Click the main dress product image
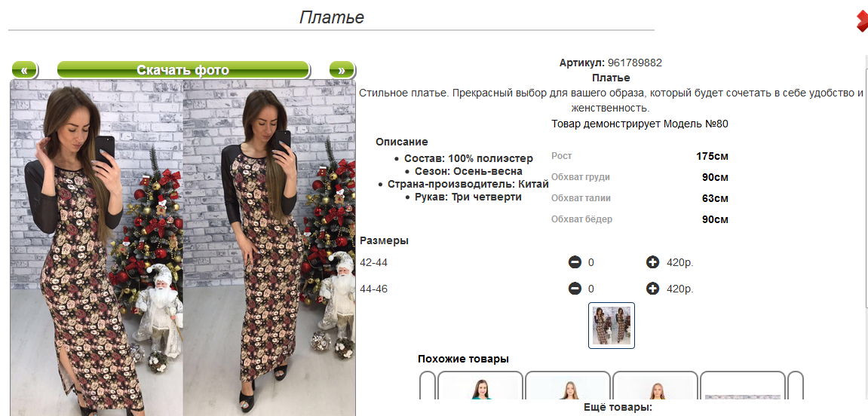This screenshot has width=868, height=416. (182, 247)
